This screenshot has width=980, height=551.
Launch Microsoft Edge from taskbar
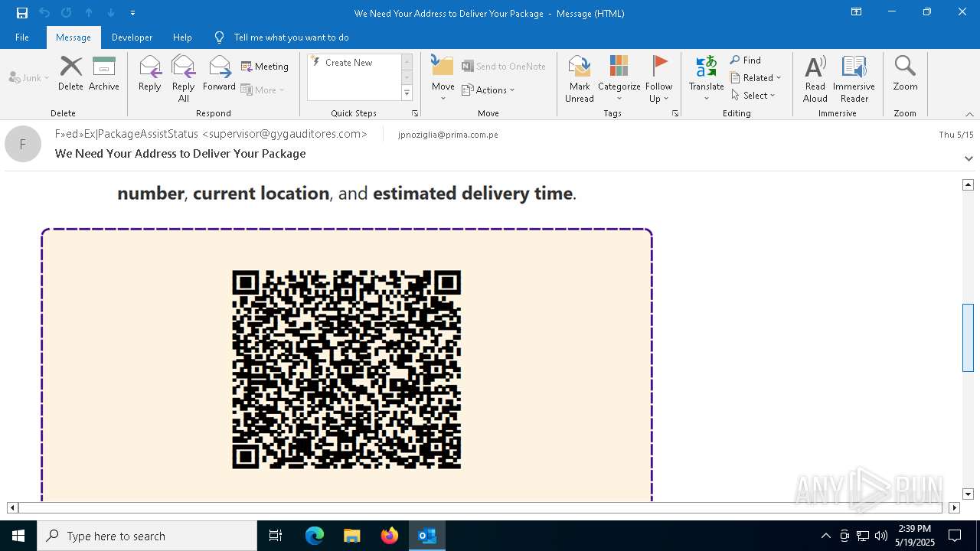pyautogui.click(x=315, y=536)
